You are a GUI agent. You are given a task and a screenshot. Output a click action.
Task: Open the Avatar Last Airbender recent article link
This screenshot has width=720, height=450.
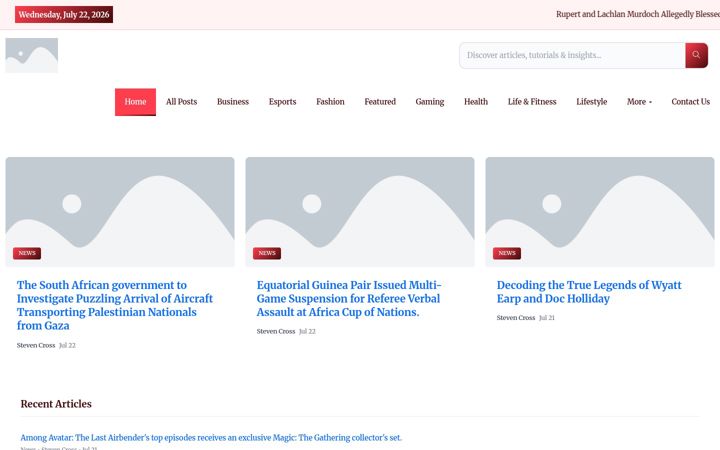click(x=211, y=438)
